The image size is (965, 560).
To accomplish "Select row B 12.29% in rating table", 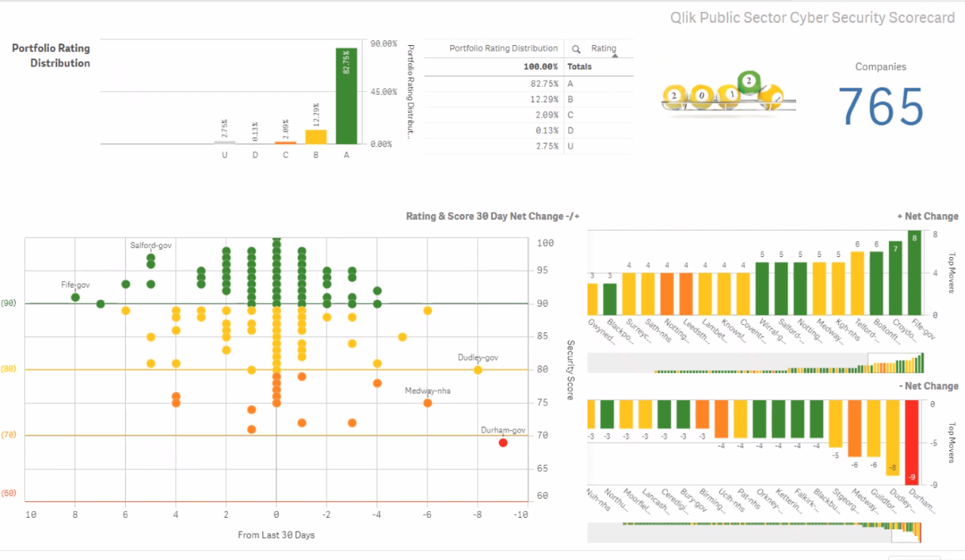I will point(528,99).
